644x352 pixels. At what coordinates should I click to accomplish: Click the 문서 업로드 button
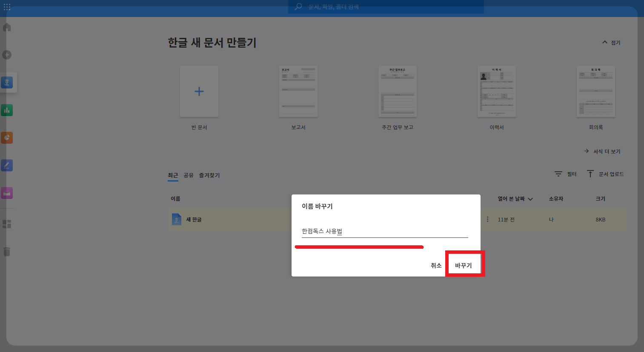[x=606, y=174]
